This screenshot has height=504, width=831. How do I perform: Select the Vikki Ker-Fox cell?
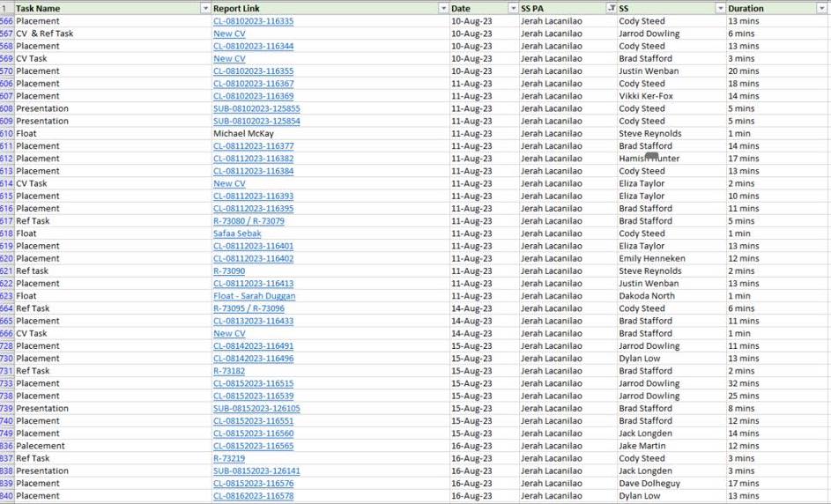point(671,96)
